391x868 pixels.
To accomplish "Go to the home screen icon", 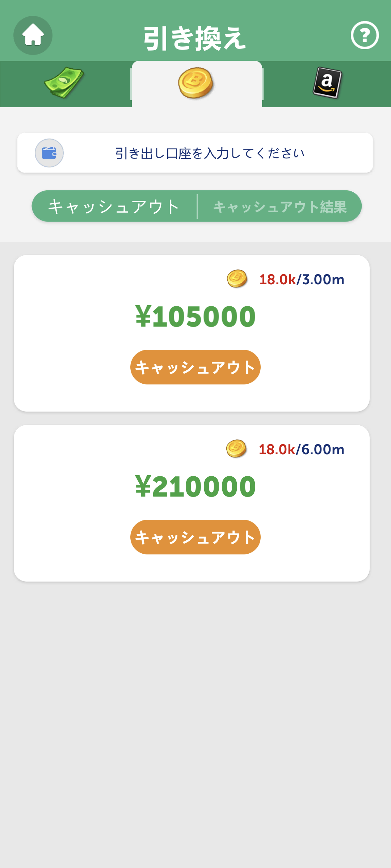I will point(33,35).
